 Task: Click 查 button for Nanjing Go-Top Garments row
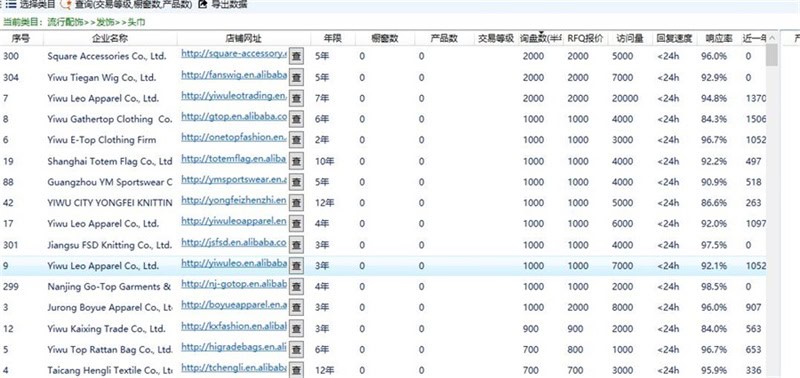tap(296, 287)
